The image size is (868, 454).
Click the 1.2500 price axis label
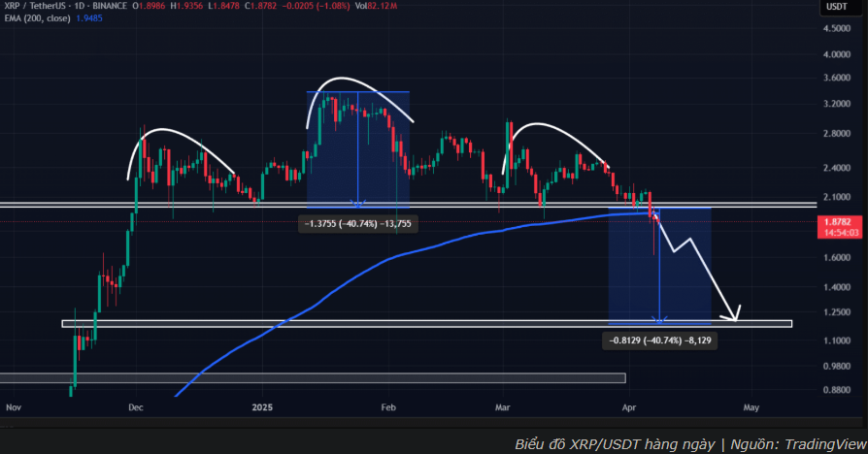coord(837,312)
